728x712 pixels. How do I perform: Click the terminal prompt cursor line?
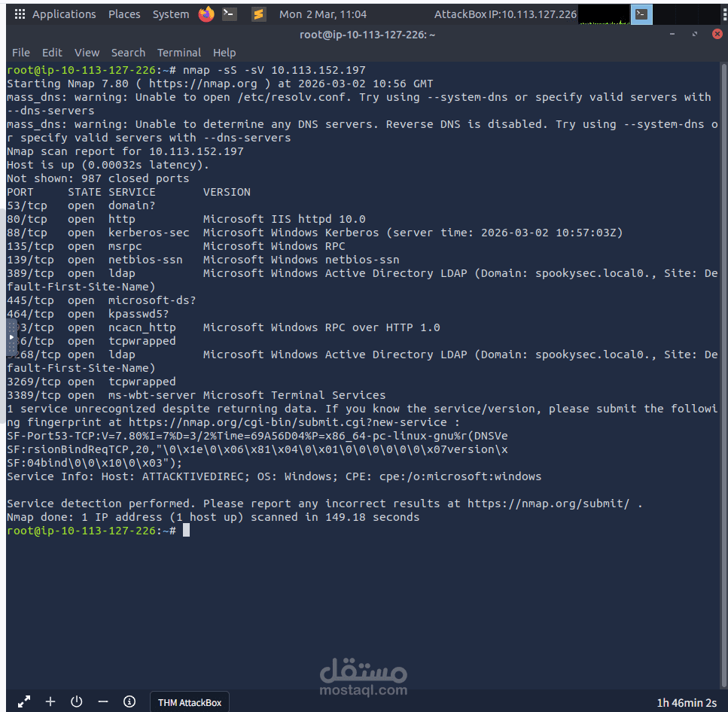[98, 531]
